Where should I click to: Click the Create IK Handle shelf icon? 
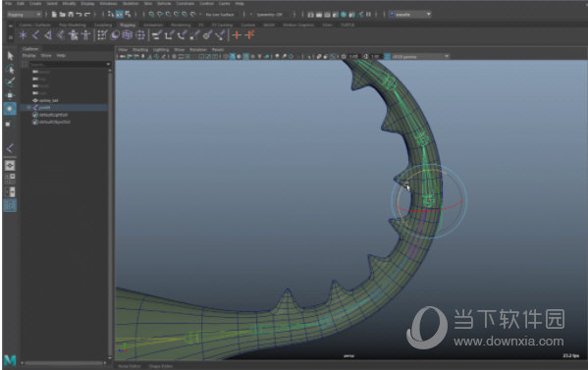coord(48,35)
